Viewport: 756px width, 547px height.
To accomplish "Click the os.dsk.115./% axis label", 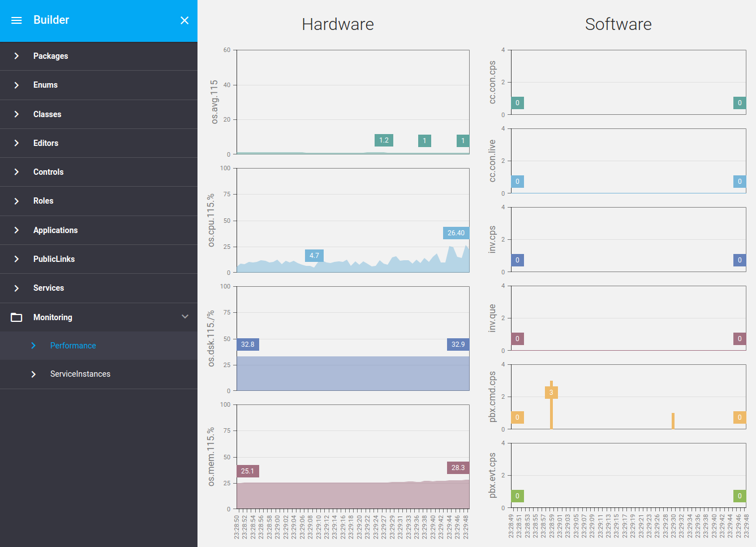I will tap(211, 338).
